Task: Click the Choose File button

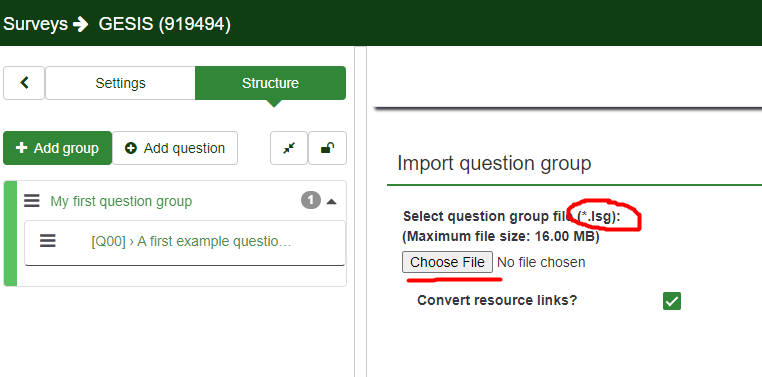Action: pos(447,262)
